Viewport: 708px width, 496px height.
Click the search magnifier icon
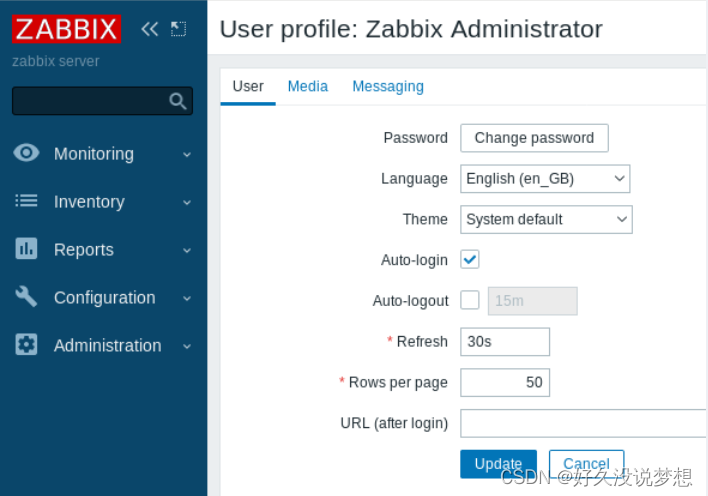pos(177,101)
